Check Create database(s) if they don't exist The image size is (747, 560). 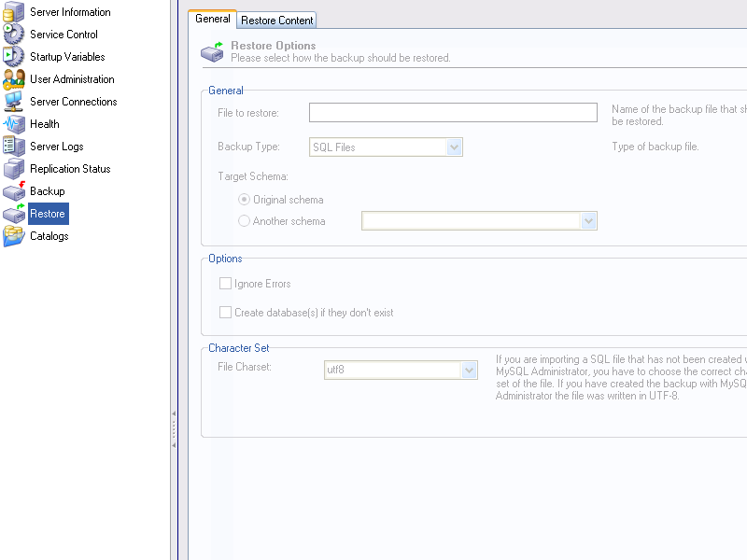[225, 313]
